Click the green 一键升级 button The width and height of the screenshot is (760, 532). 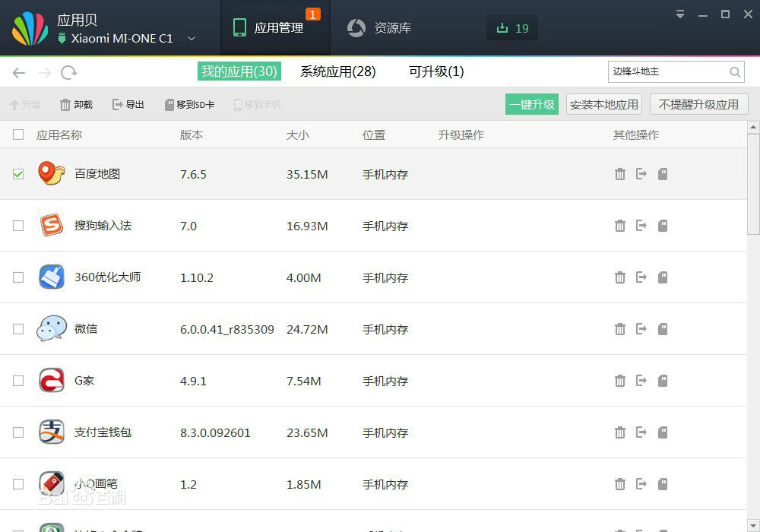pyautogui.click(x=532, y=104)
